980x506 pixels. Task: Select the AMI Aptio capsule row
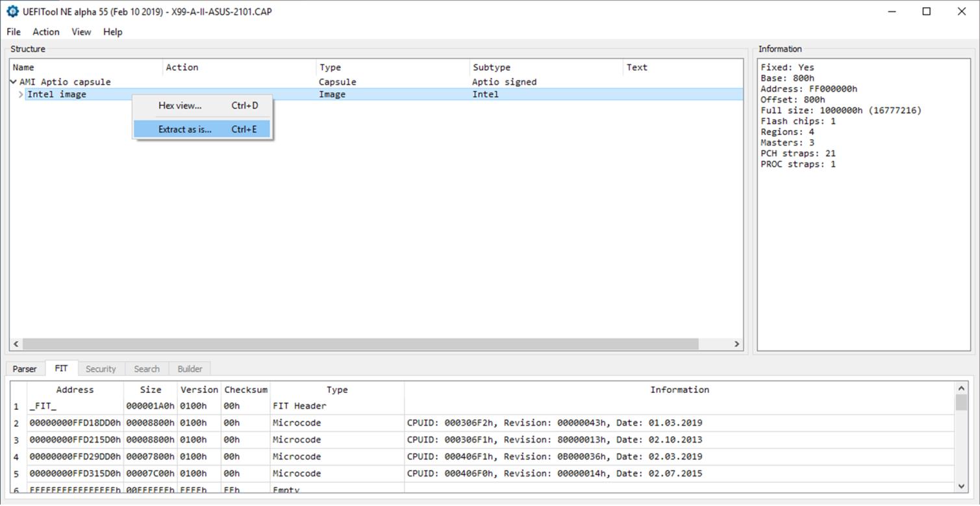(x=377, y=82)
